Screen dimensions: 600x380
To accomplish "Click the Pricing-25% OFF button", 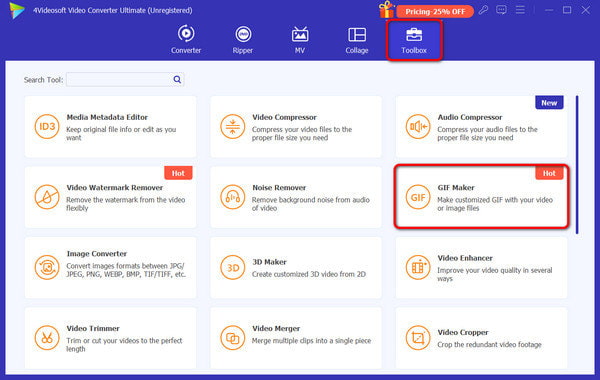I will click(x=435, y=11).
